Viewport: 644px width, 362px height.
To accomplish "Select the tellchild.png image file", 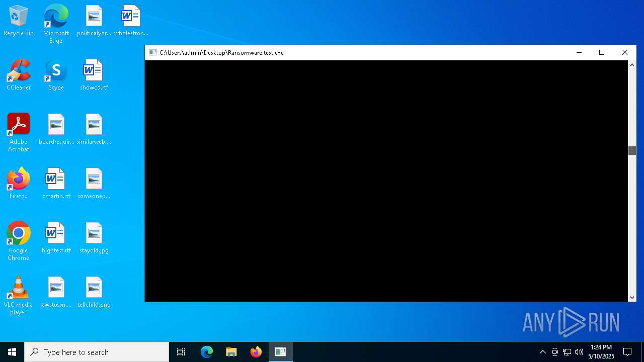I will click(x=94, y=293).
